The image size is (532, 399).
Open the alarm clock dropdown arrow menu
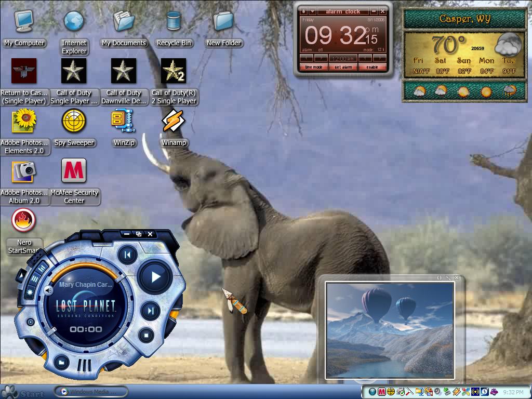(x=312, y=11)
